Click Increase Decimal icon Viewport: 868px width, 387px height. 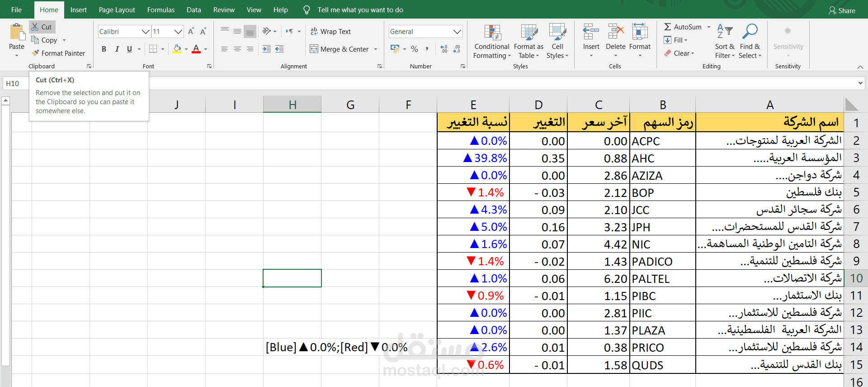[444, 49]
